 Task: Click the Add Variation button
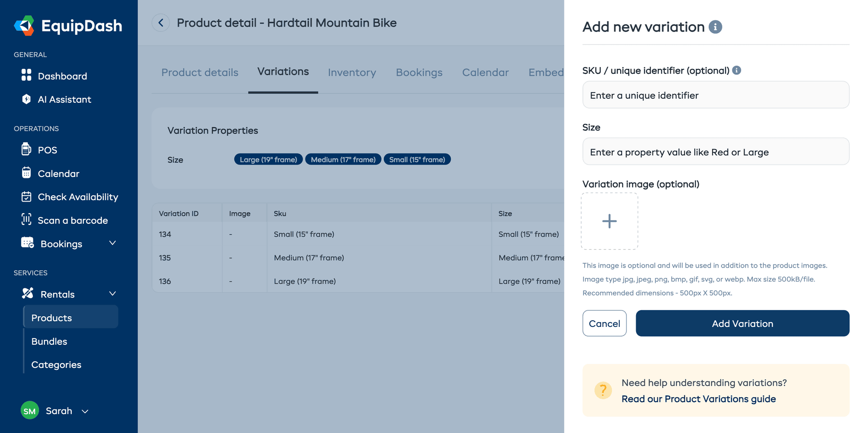click(742, 323)
